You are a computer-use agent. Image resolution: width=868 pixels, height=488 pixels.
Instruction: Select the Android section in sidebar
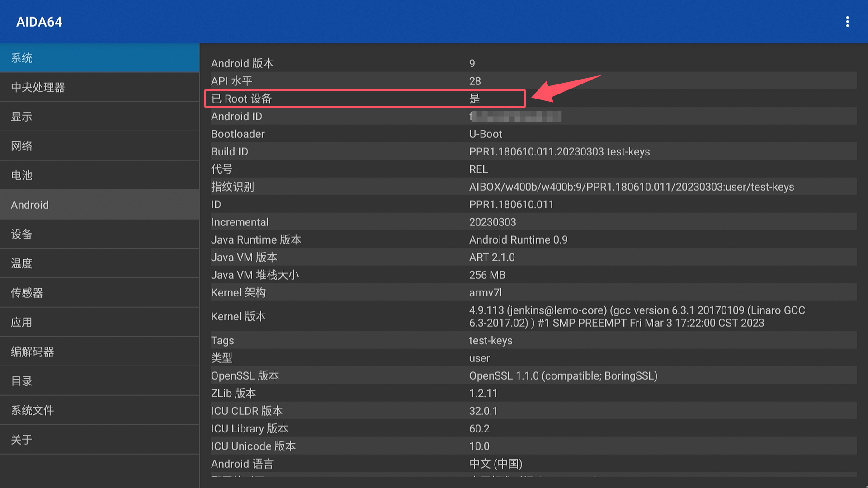99,205
